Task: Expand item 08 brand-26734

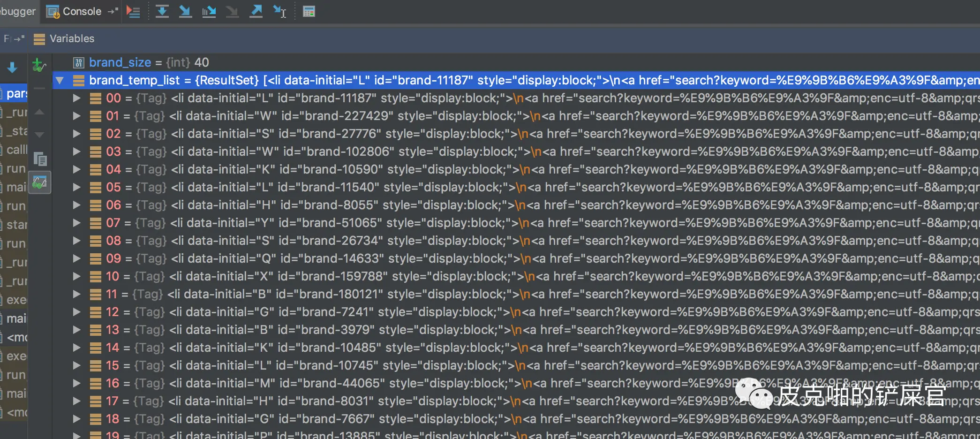Action: (x=76, y=241)
